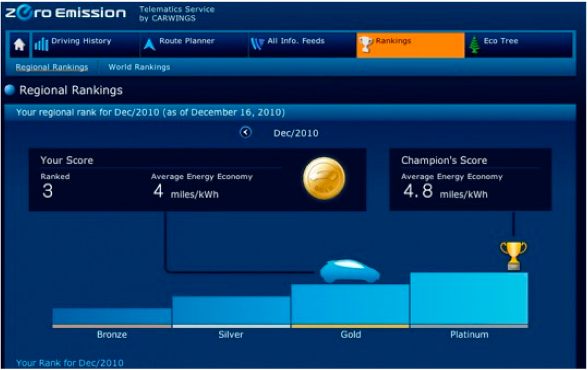The width and height of the screenshot is (588, 370).
Task: Open the Driving History tab
Action: point(81,41)
